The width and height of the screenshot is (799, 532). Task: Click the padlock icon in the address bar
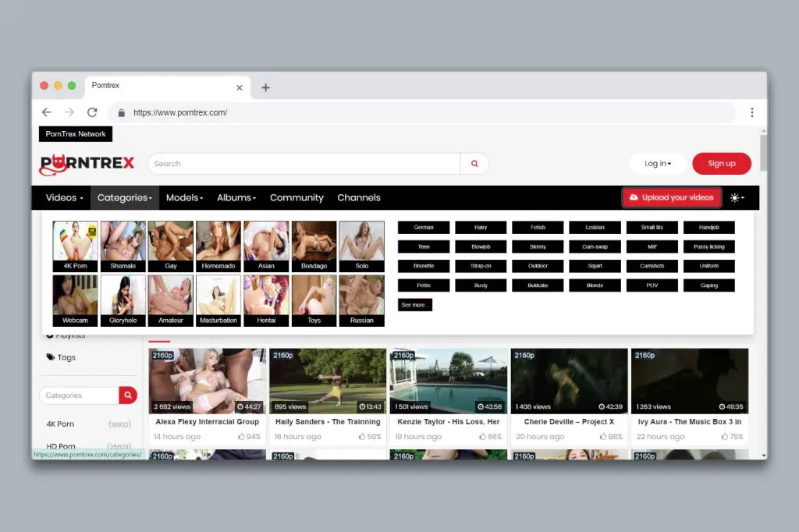[x=121, y=112]
